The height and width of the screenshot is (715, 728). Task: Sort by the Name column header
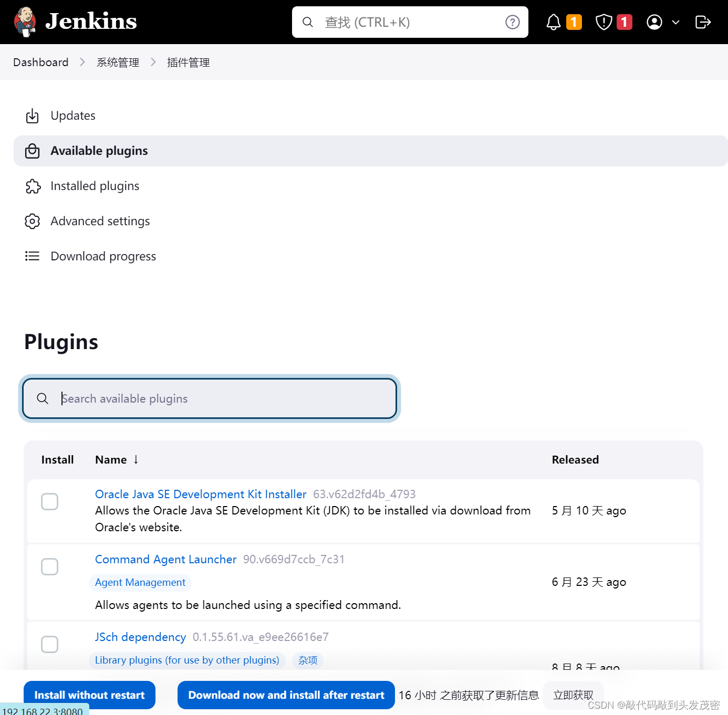[x=117, y=460]
